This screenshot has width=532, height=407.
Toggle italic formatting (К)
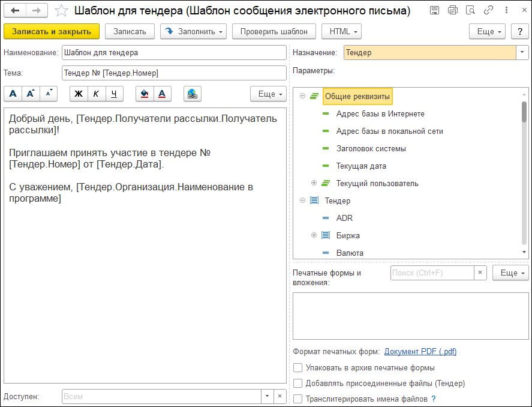(97, 94)
